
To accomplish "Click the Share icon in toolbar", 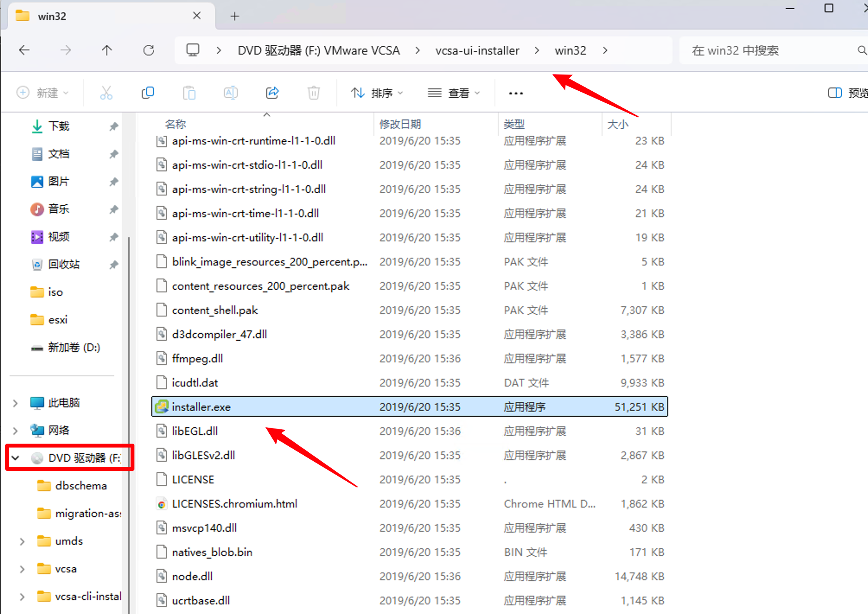I will click(x=272, y=93).
